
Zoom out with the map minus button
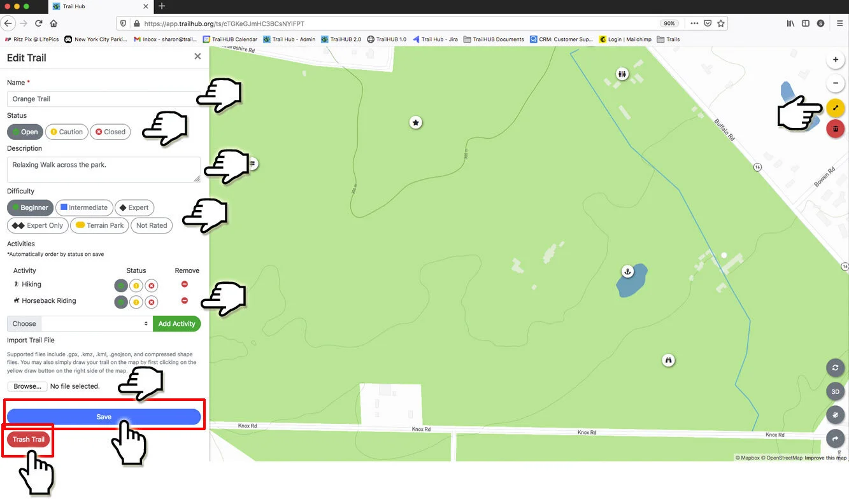[835, 83]
